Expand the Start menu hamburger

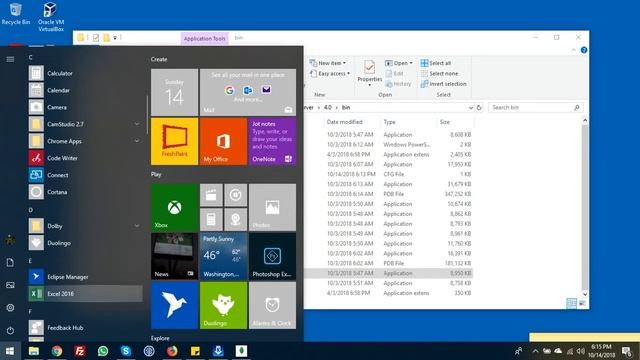tap(10, 60)
